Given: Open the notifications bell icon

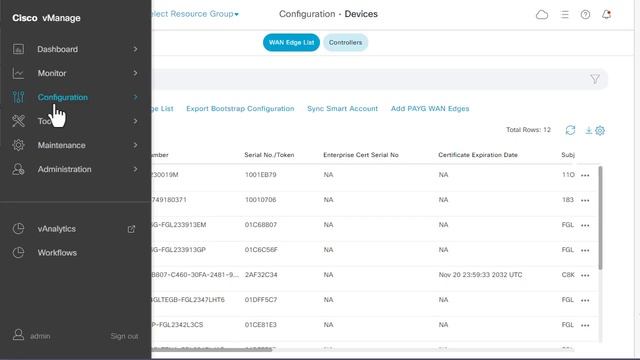Looking at the screenshot, I should click(607, 15).
